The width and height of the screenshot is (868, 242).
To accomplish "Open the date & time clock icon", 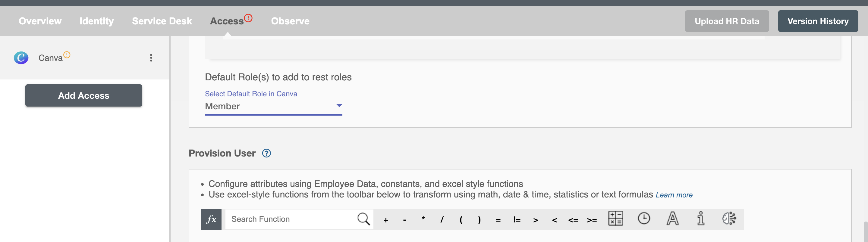I will coord(644,219).
